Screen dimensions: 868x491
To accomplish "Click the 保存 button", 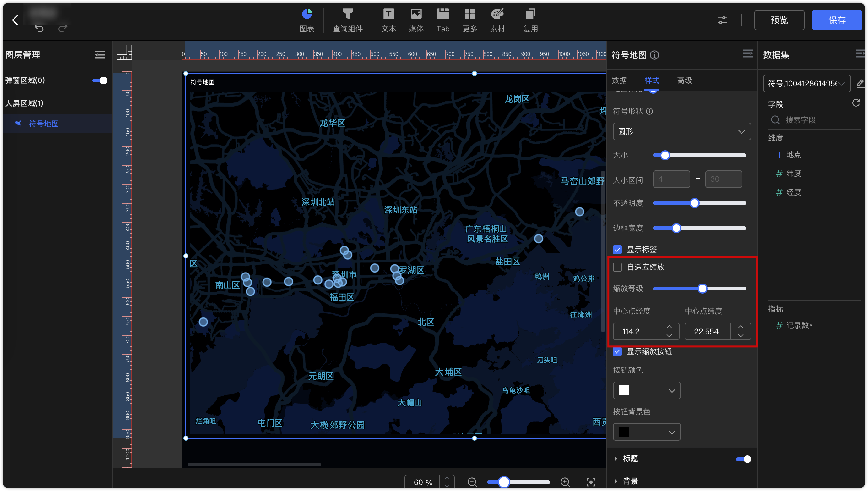I will tap(837, 20).
